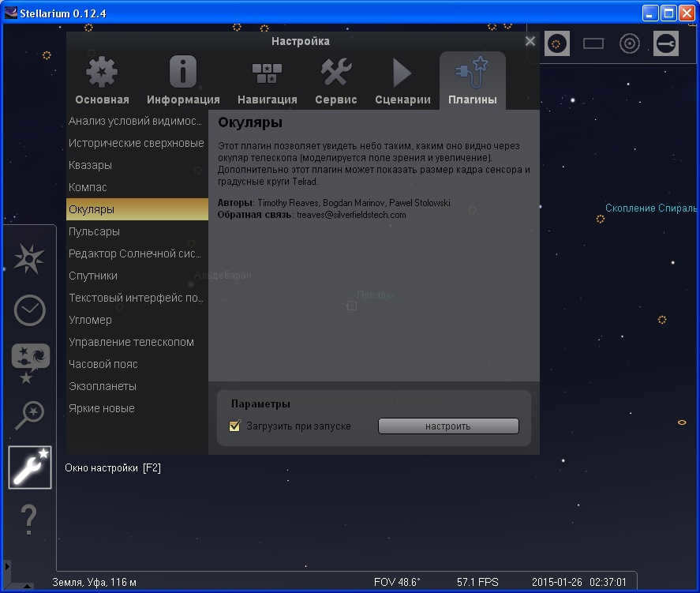This screenshot has width=700, height=593.
Task: Switch to the Сценарии tab
Action: tap(402, 81)
